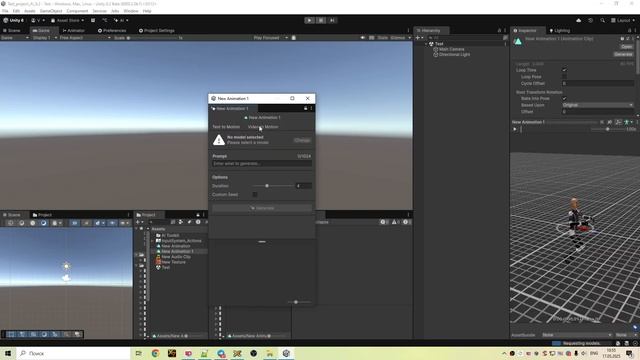Viewport: 640px width, 360px height.
Task: Open the Display 1 dropdown
Action: (x=44, y=38)
